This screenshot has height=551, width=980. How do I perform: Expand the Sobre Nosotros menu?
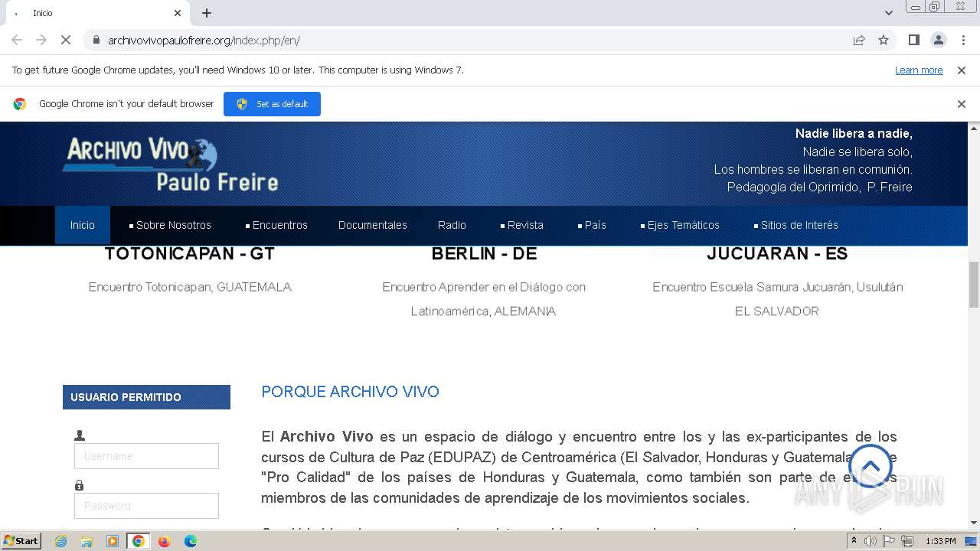170,225
